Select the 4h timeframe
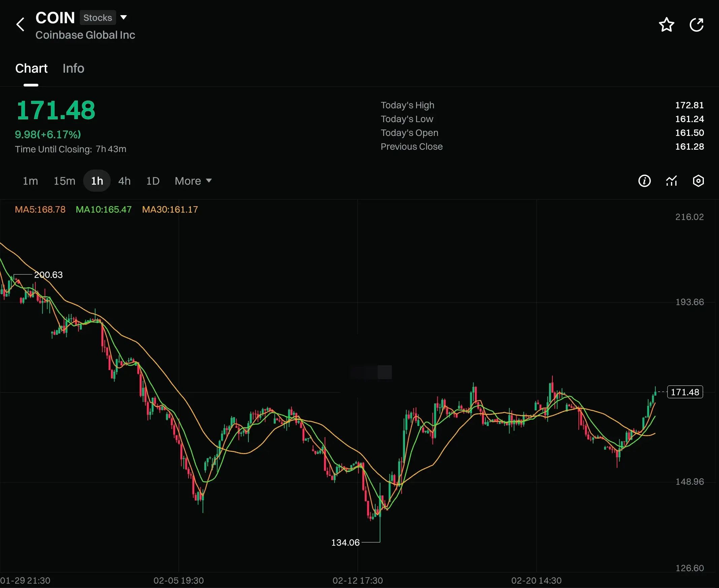719x588 pixels. click(x=124, y=181)
